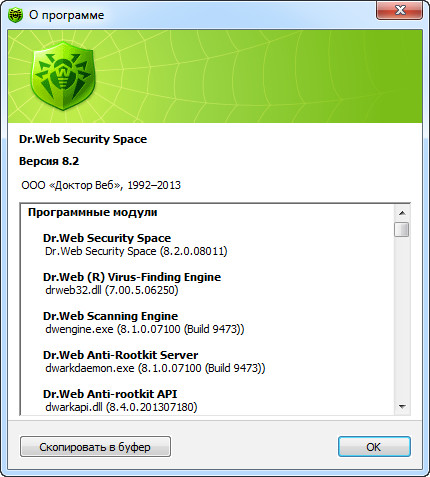The height and width of the screenshot is (477, 430).
Task: Click the Скопировать в буфер button
Action: [95, 447]
